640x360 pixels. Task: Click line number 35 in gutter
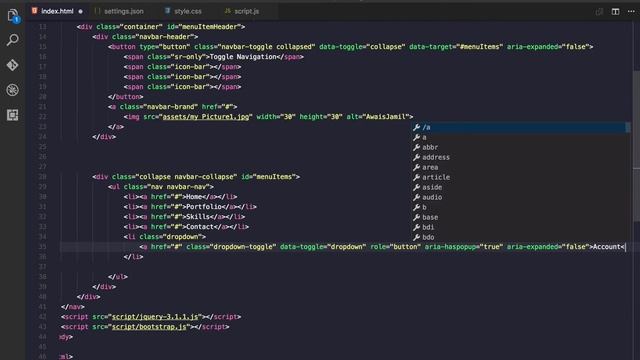(43, 247)
